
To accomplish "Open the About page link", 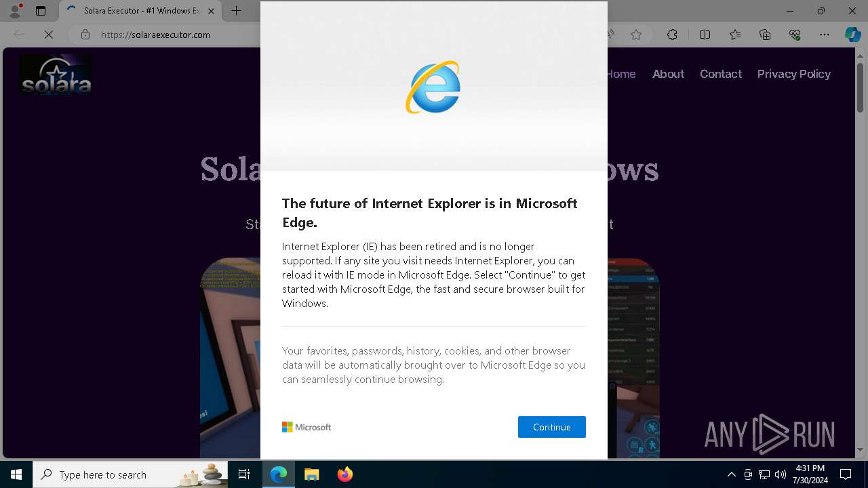I will tap(668, 74).
